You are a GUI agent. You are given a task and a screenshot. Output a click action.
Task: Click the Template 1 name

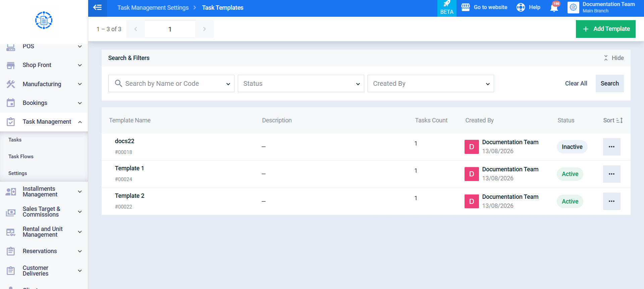pyautogui.click(x=129, y=168)
